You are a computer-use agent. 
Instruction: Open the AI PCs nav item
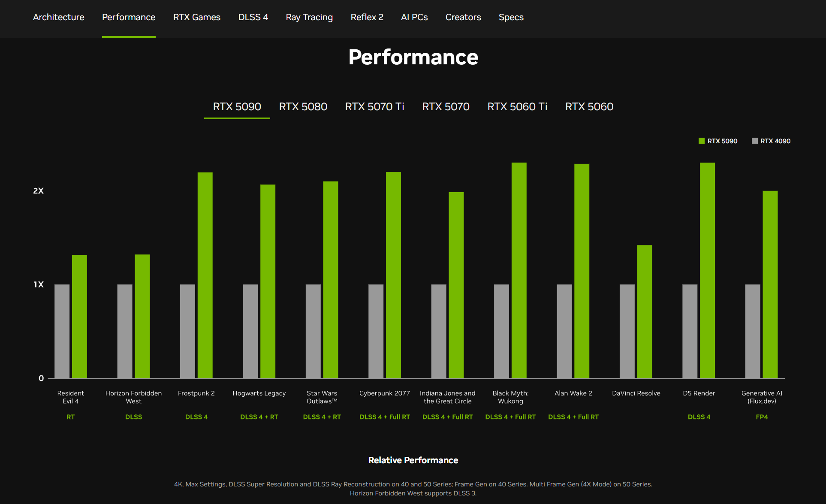point(414,17)
